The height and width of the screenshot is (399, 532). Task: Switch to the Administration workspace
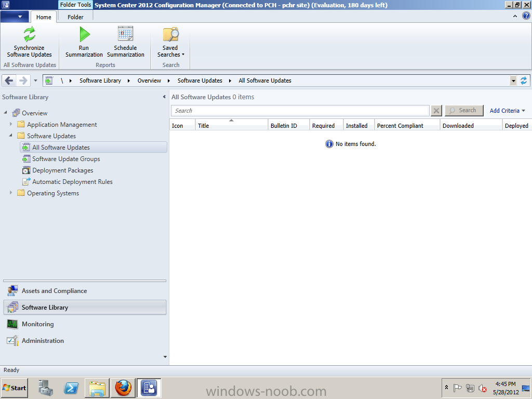85,341
